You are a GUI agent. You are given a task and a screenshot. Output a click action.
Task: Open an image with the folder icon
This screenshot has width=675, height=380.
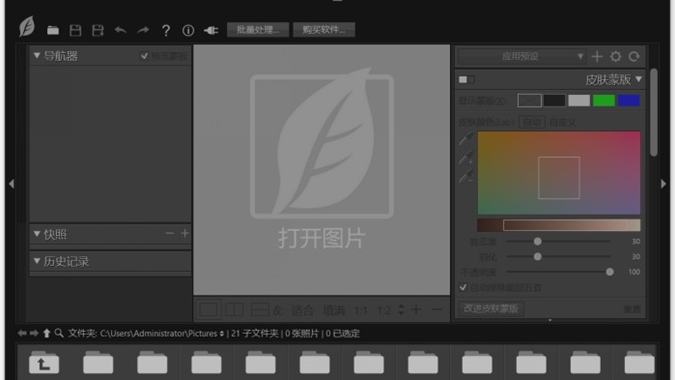pos(53,30)
